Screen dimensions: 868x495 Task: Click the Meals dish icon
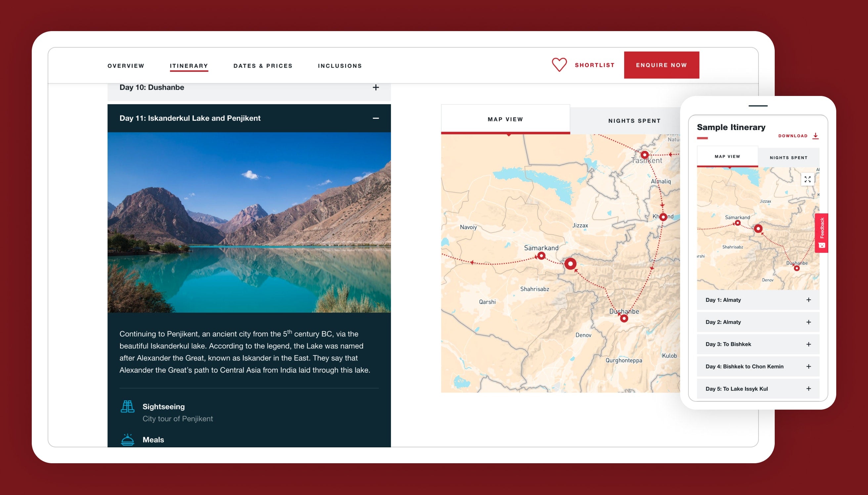point(127,440)
